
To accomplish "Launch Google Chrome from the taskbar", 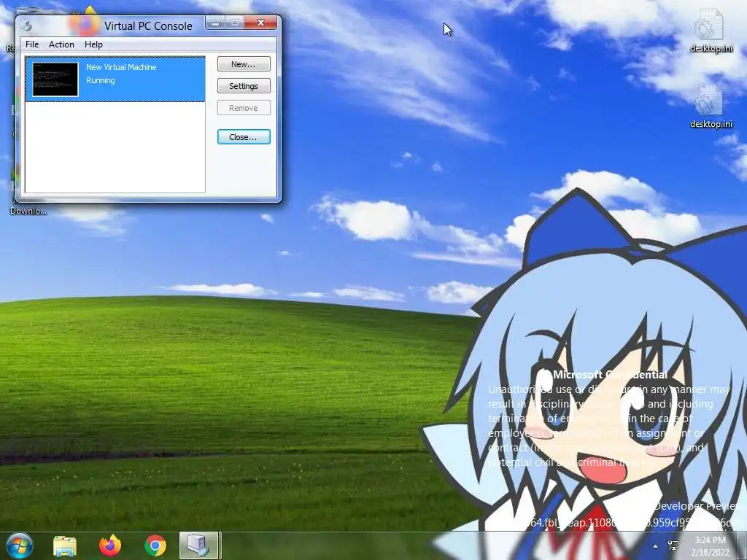I will click(155, 545).
